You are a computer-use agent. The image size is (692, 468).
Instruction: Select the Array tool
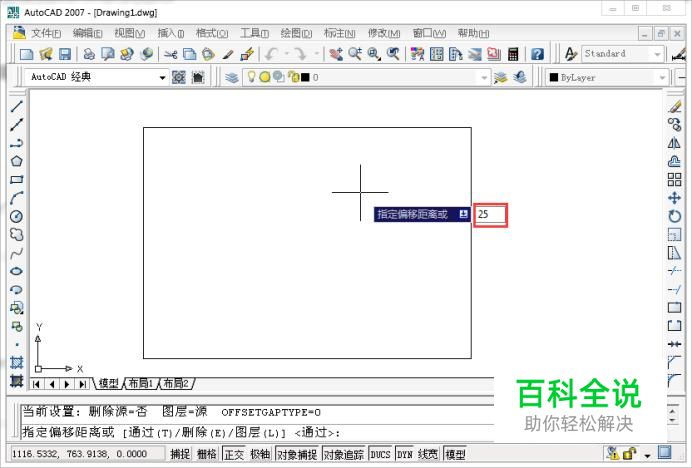[674, 180]
